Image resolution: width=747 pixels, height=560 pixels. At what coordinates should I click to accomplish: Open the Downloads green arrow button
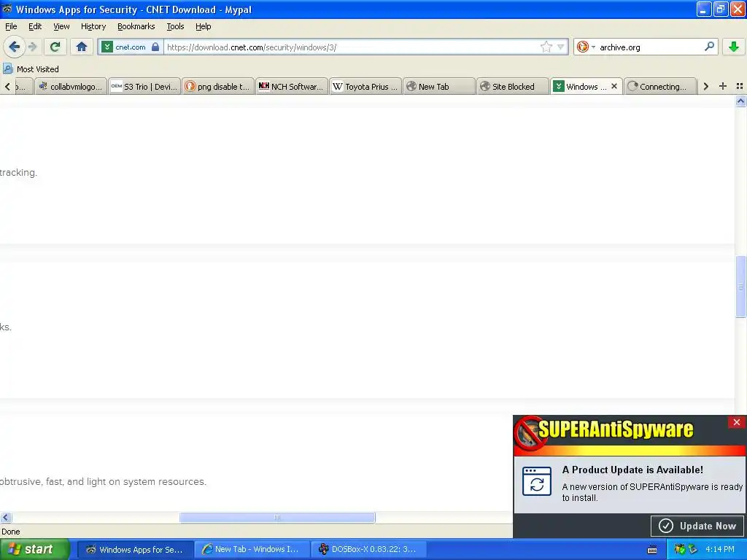coord(734,47)
